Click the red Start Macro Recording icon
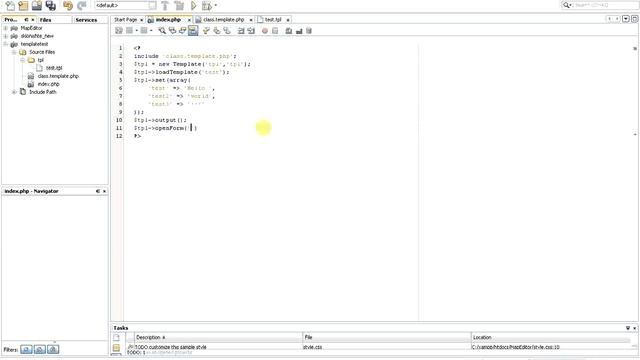 [x=265, y=31]
